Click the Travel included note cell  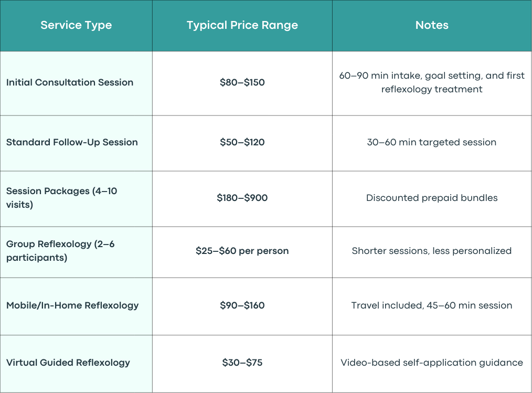(432, 306)
